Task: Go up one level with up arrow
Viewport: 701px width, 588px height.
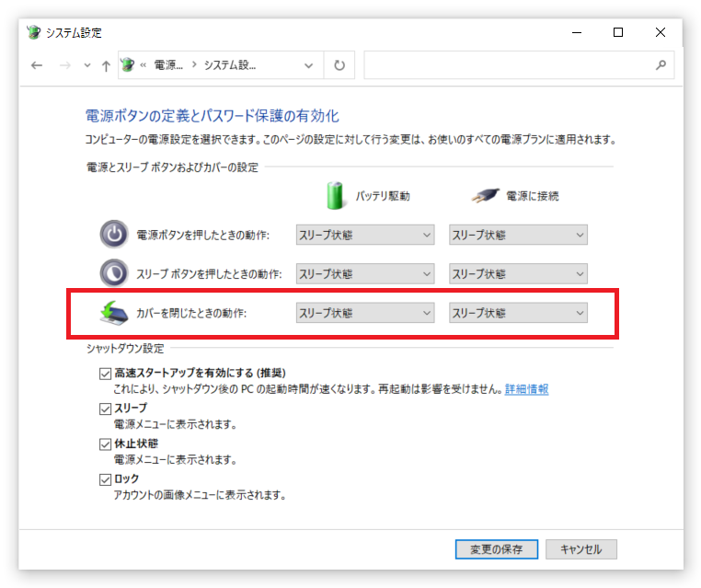Action: (106, 65)
